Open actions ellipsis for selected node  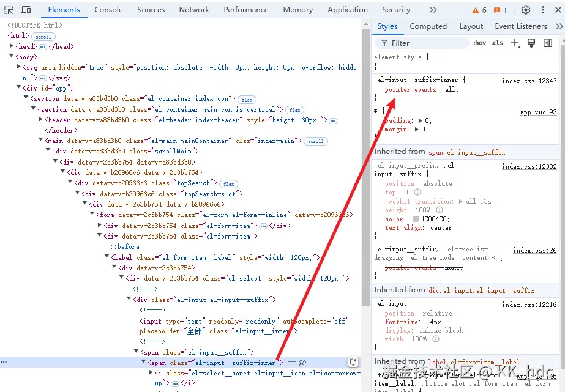pos(4,362)
